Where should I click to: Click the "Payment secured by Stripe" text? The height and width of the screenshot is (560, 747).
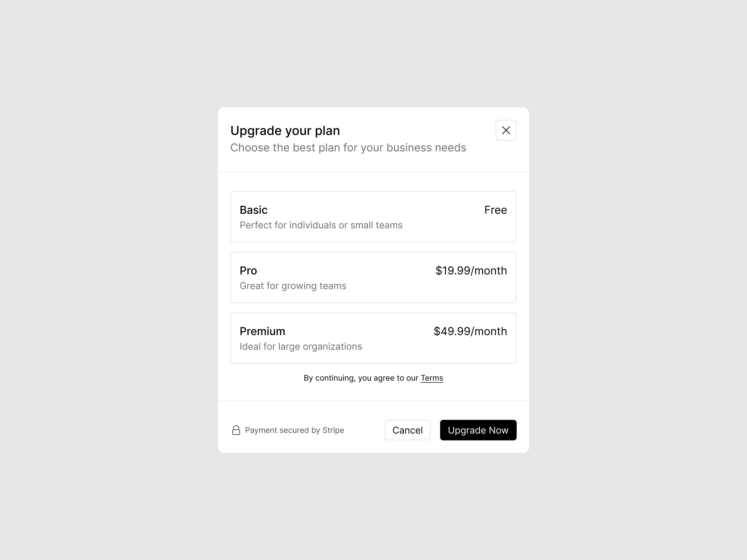(294, 430)
